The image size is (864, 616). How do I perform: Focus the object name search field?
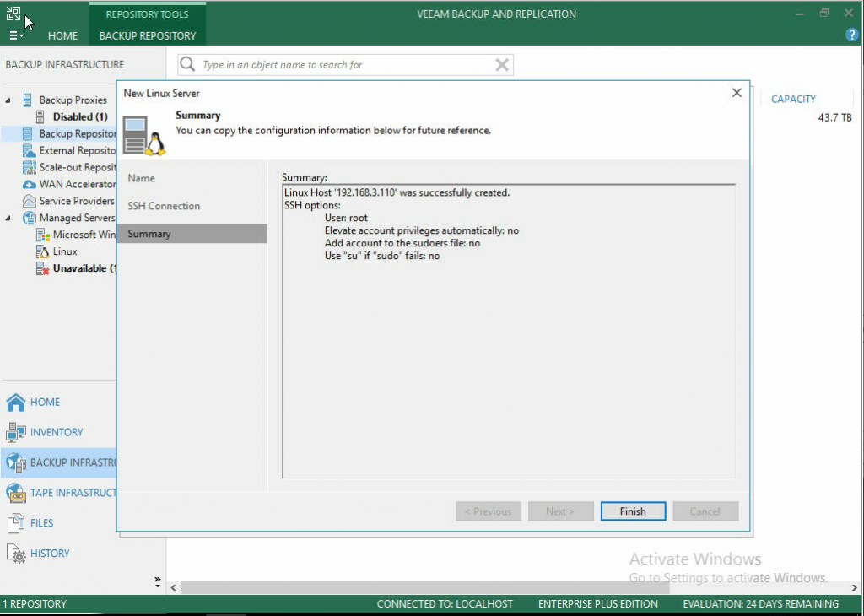[345, 64]
